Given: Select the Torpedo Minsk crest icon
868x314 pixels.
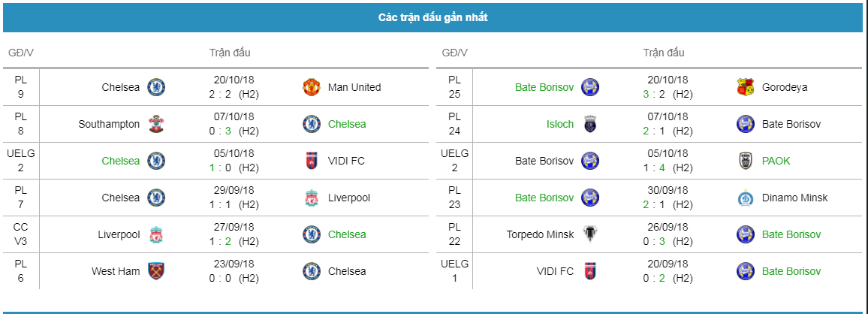Looking at the screenshot, I should (x=590, y=234).
